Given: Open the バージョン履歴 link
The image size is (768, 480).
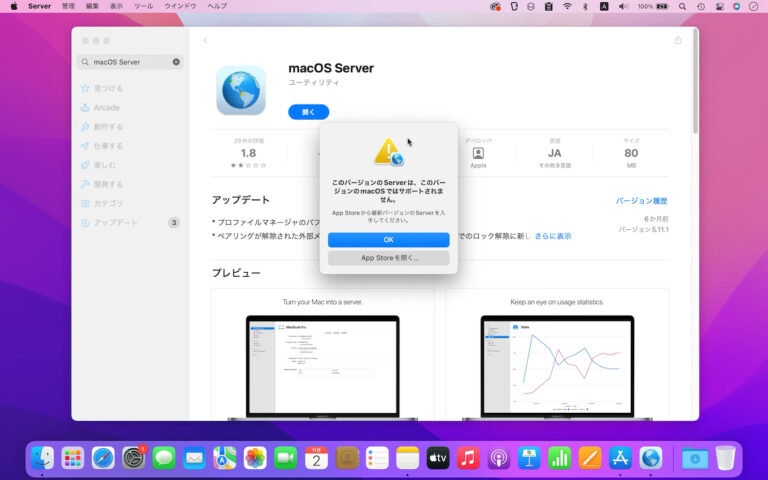Looking at the screenshot, I should coord(641,200).
